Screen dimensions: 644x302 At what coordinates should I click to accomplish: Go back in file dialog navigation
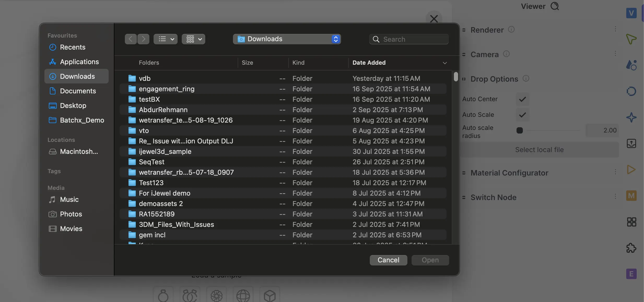(131, 39)
